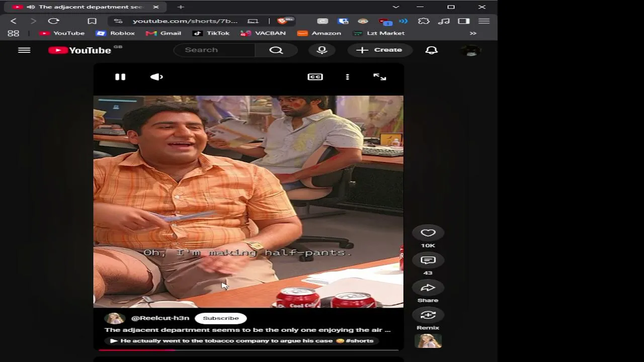Toggle closed captions on the Short
Viewport: 644px width, 362px height.
pos(315,77)
